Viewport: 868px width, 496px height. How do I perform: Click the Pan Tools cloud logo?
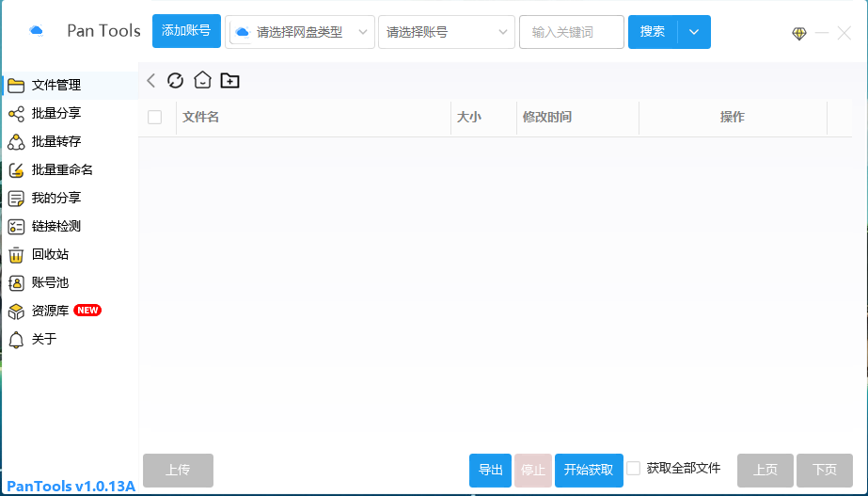[x=37, y=30]
